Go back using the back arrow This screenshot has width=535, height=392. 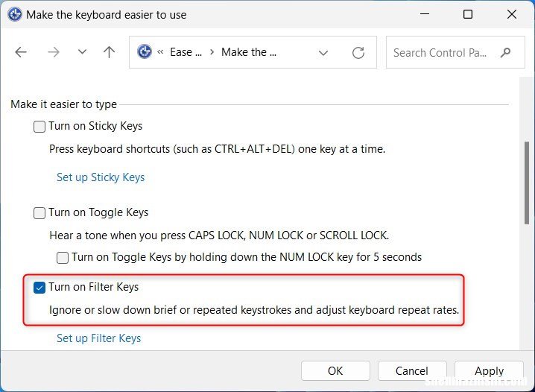pyautogui.click(x=21, y=52)
